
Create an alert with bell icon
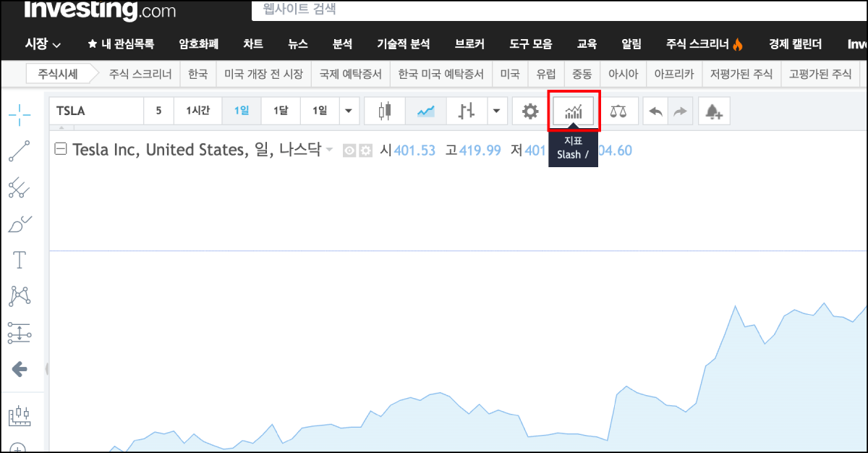point(714,111)
